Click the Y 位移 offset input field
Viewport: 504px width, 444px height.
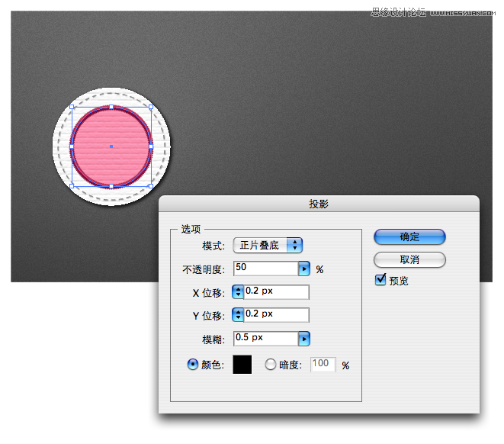tap(277, 315)
